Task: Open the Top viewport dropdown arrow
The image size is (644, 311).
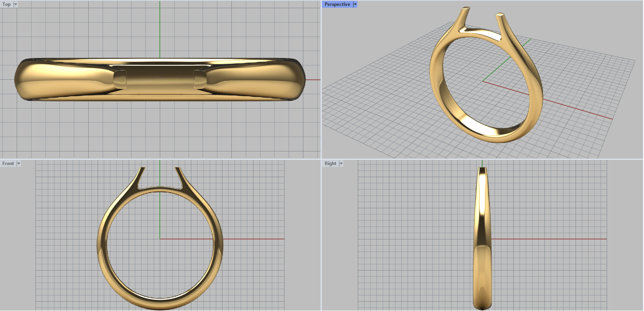Action: (x=16, y=4)
